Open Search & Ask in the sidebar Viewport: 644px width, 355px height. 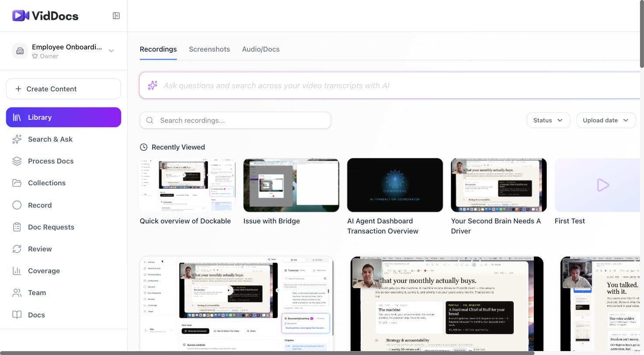tap(63, 139)
